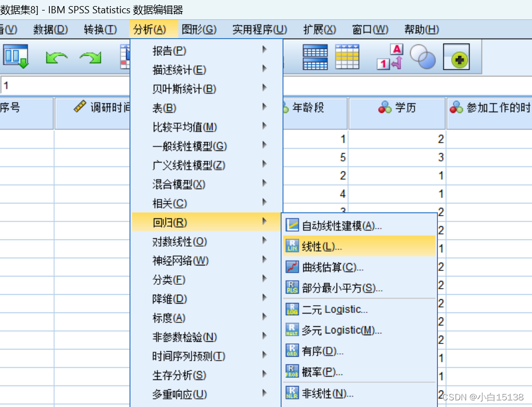Viewport: 532px width, 407px height.
Task: Click the cell value input field showing 1
Action: [x=65, y=85]
